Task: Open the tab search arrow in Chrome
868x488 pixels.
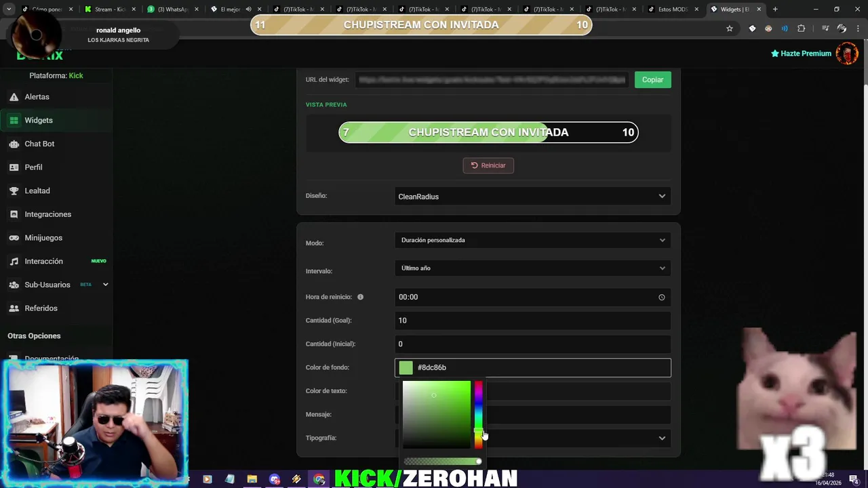Action: 9,9
